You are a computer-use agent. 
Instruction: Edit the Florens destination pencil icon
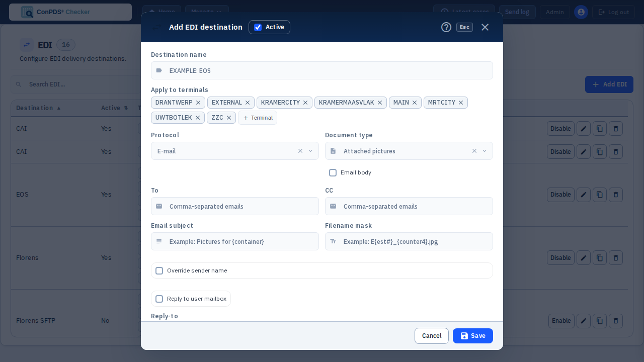click(x=584, y=258)
